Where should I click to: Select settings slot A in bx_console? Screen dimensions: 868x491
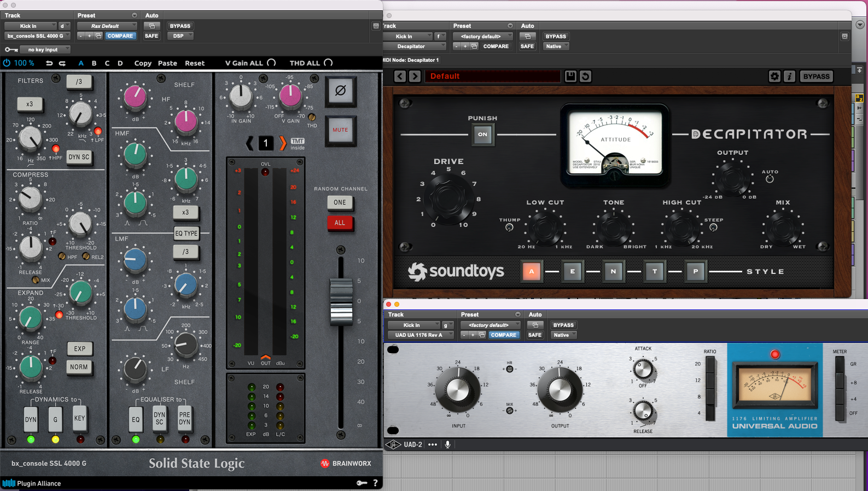[x=81, y=63]
